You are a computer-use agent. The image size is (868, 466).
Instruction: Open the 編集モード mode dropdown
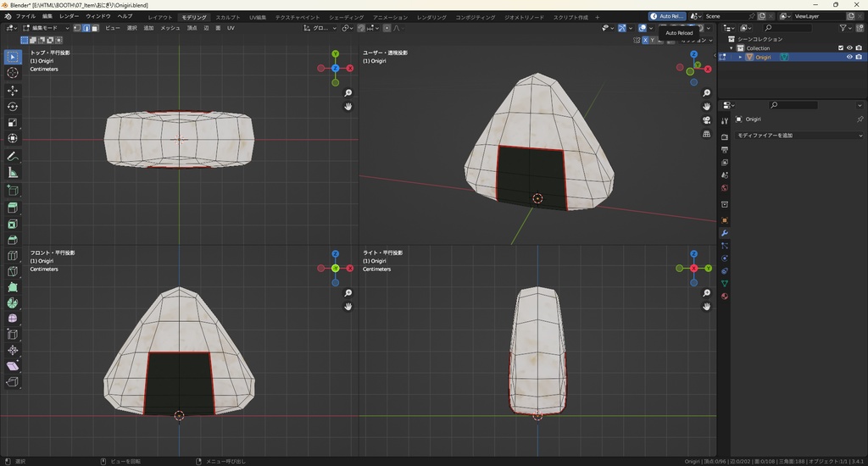pos(44,28)
